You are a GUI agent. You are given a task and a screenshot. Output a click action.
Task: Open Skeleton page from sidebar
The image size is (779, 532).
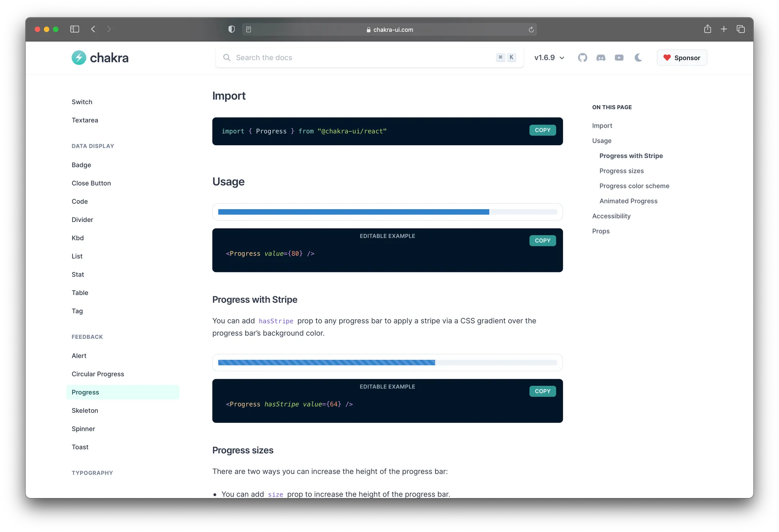click(85, 411)
